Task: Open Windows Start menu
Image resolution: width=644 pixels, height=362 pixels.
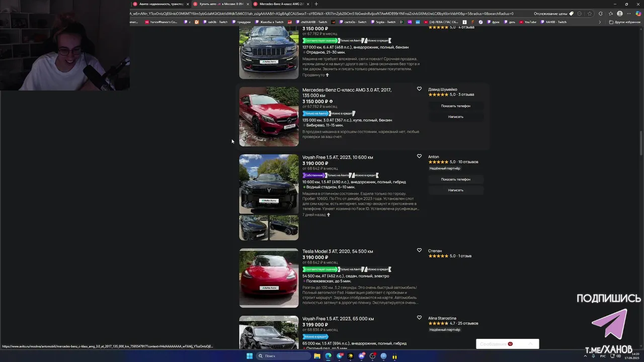Action: pyautogui.click(x=250, y=356)
